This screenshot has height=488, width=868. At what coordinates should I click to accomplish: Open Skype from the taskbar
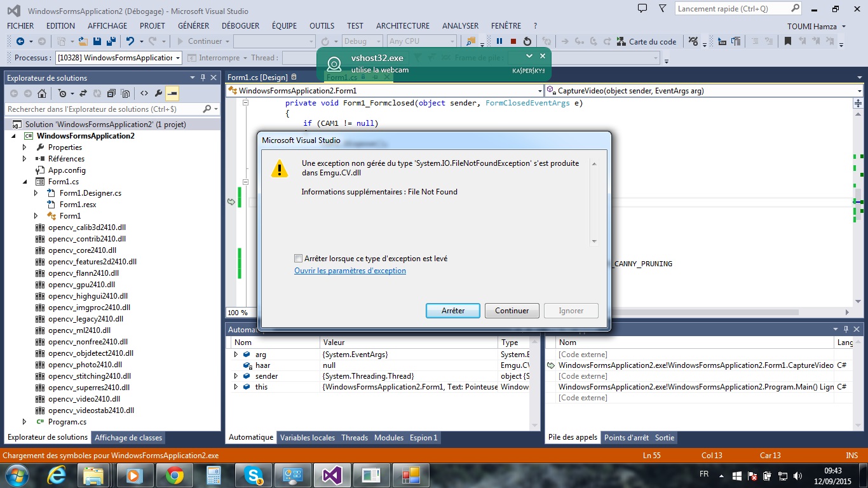[254, 475]
